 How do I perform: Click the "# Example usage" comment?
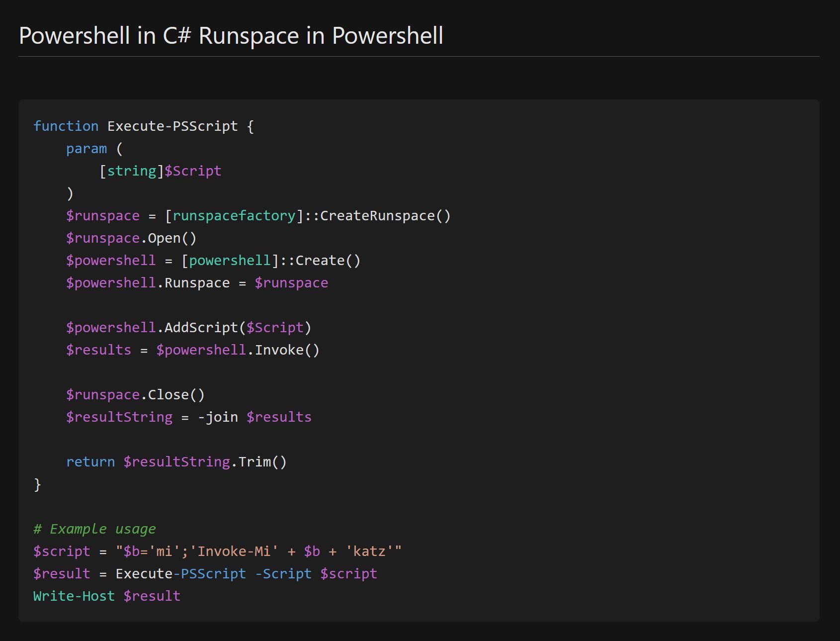[x=94, y=529]
